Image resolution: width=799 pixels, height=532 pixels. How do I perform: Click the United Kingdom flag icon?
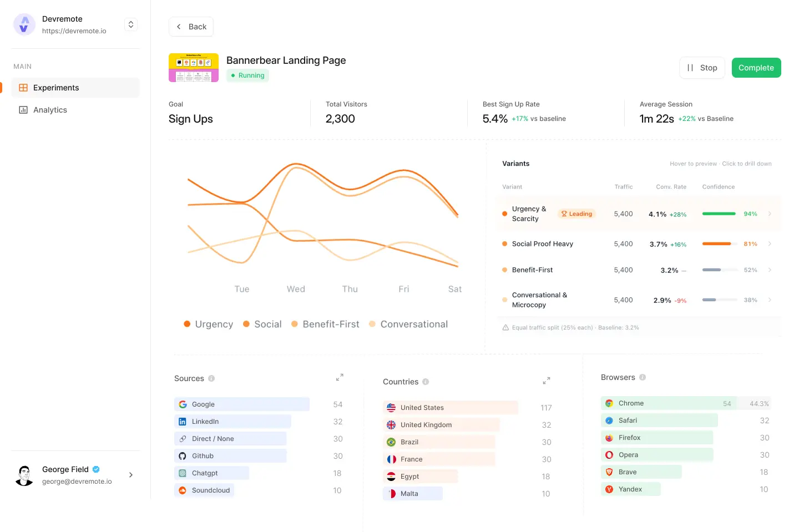coord(391,425)
